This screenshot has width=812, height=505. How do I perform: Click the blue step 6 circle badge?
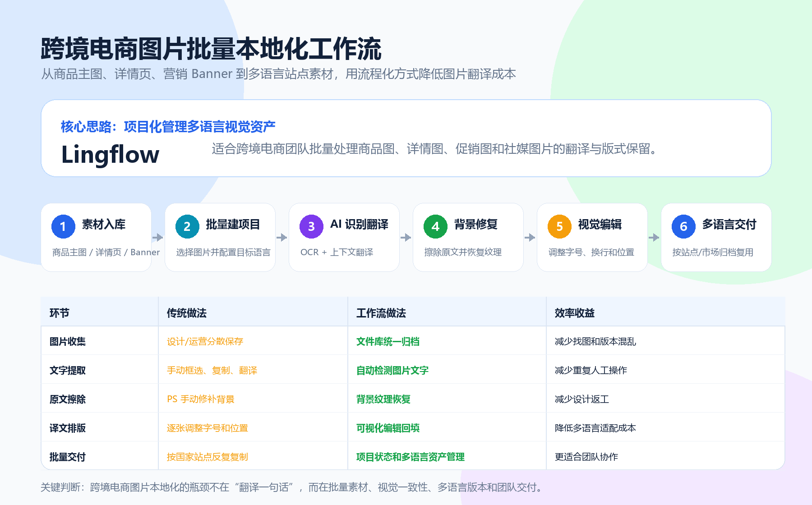coord(683,226)
